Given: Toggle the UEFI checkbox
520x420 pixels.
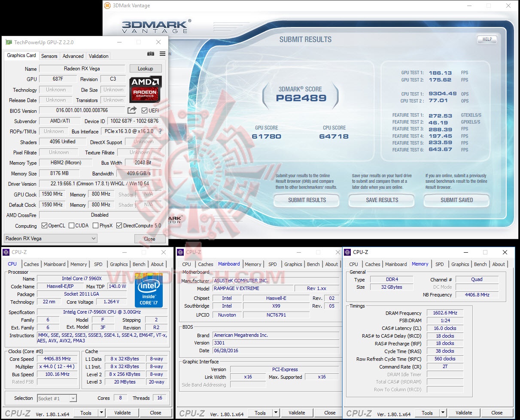Looking at the screenshot, I should click(x=145, y=110).
